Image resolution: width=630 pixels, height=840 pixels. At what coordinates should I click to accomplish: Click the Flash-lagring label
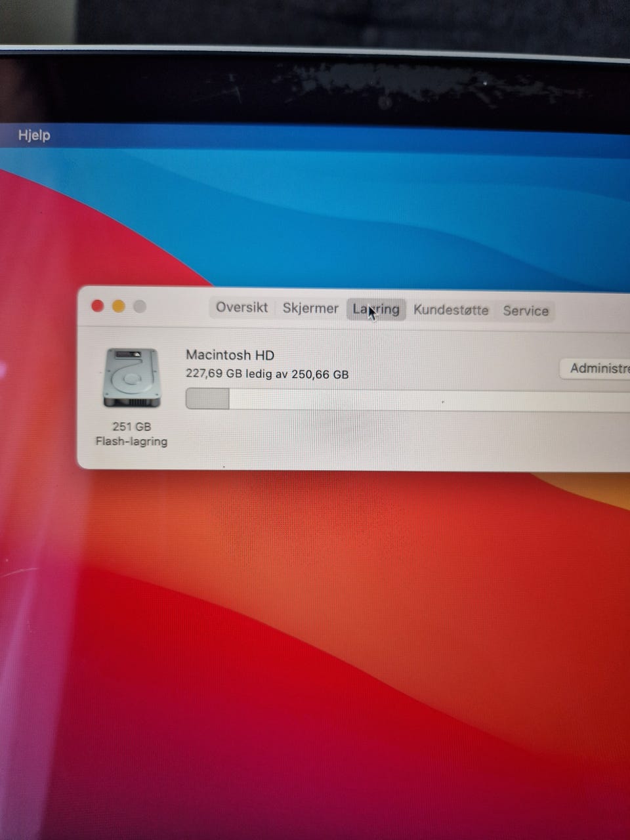[131, 442]
